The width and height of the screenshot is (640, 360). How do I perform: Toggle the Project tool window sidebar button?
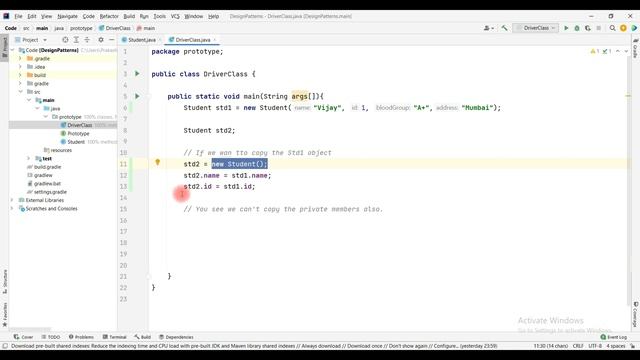coord(4,47)
